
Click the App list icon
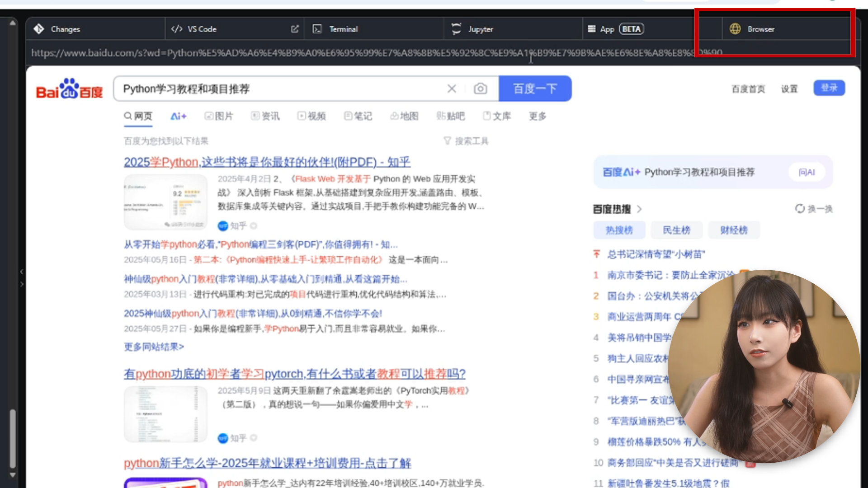(x=591, y=29)
